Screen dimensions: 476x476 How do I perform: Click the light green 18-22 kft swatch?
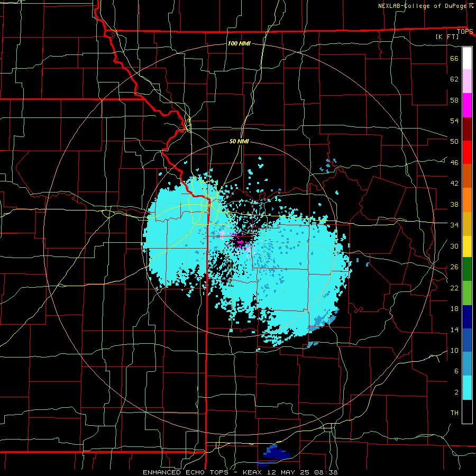point(467,293)
